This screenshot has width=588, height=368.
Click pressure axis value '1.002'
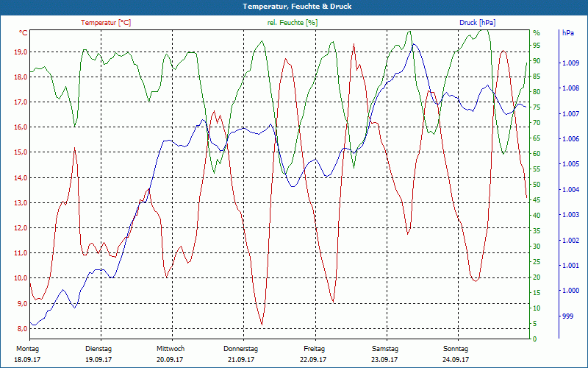[x=571, y=241]
